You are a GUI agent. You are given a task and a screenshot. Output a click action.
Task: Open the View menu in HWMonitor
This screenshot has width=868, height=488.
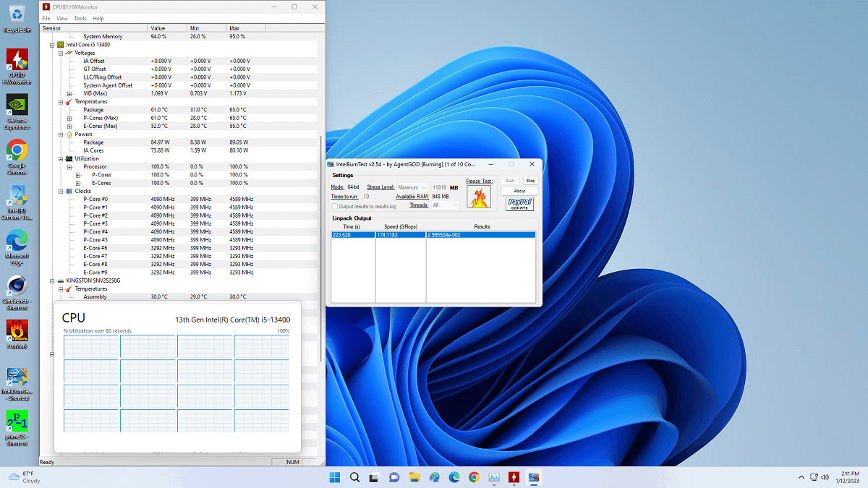click(62, 18)
